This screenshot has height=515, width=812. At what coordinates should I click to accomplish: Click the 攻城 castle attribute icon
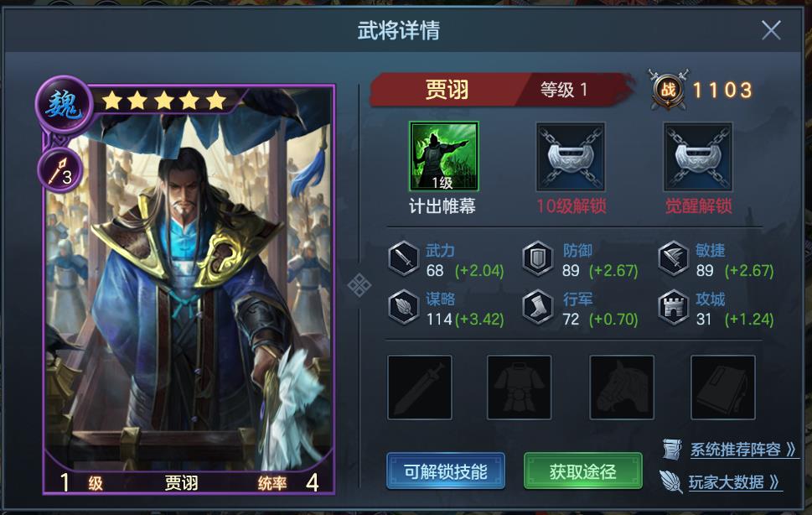673,307
